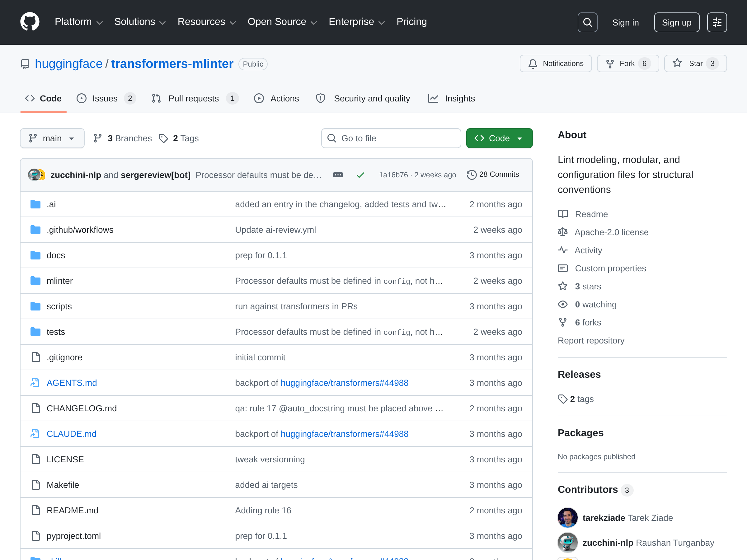Open the .gitignore file
The image size is (747, 560).
tap(64, 357)
